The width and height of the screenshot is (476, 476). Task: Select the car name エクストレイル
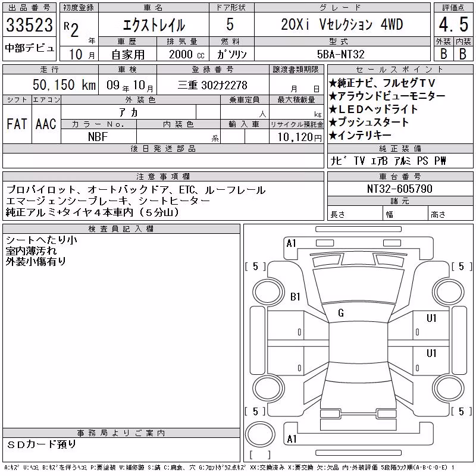[x=154, y=25]
